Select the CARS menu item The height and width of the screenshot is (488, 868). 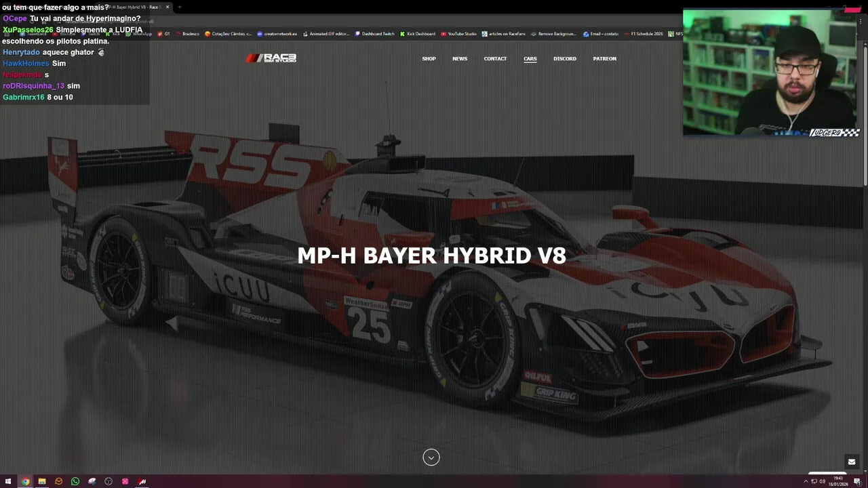[530, 59]
